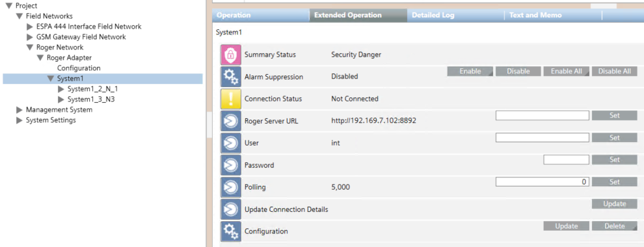Click the User row icon
This screenshot has height=247, width=644.
tap(231, 143)
